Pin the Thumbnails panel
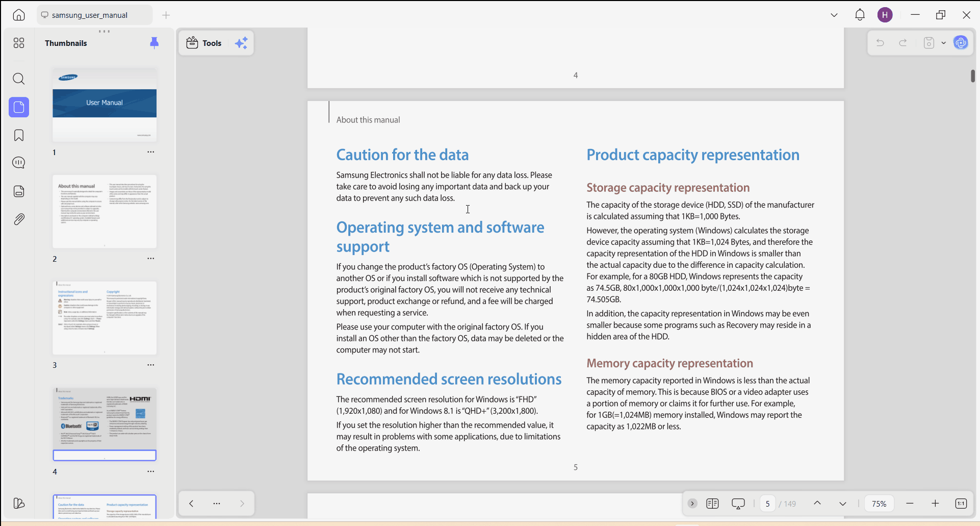The image size is (980, 526). point(154,43)
